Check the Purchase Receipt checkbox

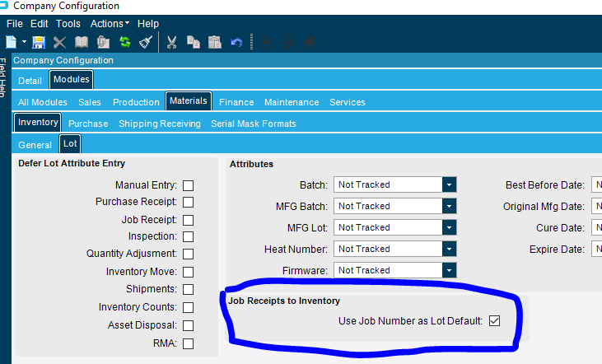[x=188, y=202]
